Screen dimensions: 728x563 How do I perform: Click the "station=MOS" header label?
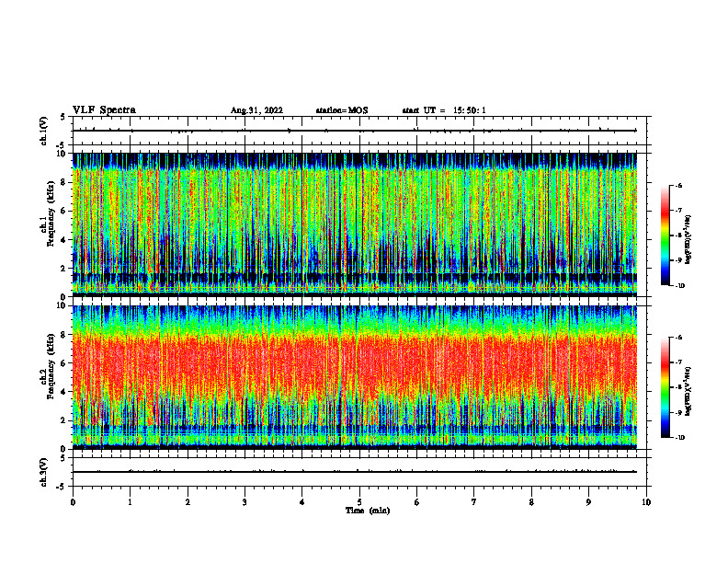click(x=342, y=110)
